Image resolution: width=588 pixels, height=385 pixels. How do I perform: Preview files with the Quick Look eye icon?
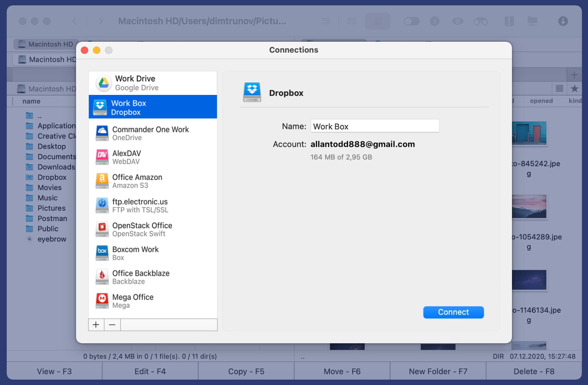(457, 21)
